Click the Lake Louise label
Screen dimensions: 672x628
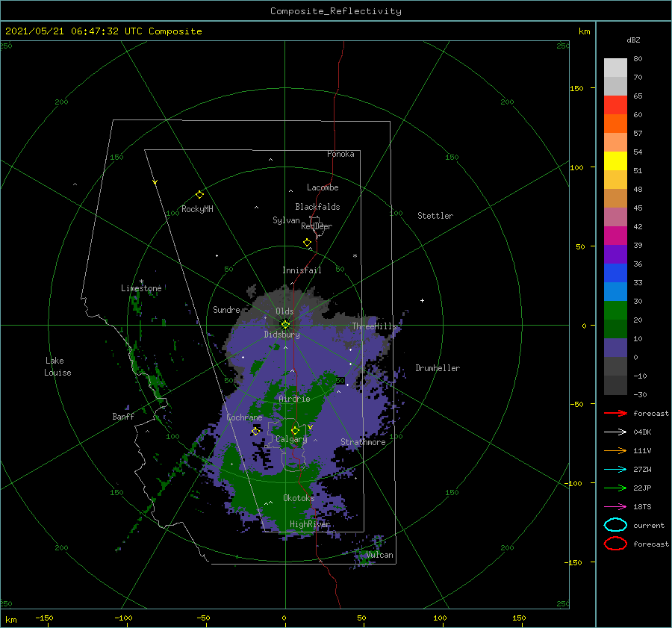pyautogui.click(x=57, y=367)
